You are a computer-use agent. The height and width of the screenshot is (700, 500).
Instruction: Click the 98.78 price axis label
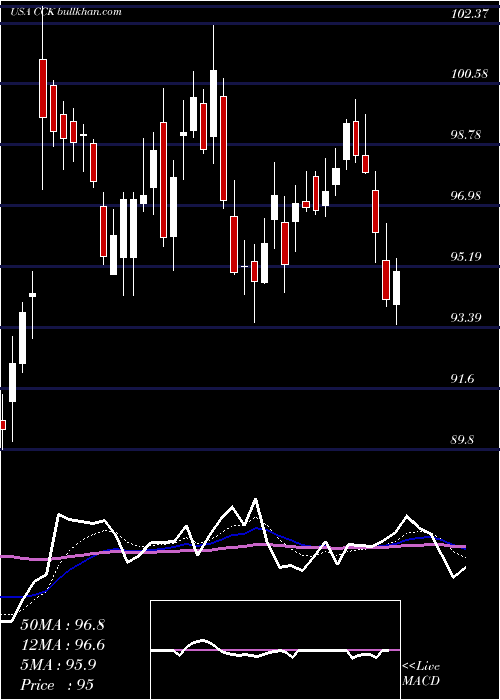pos(467,135)
